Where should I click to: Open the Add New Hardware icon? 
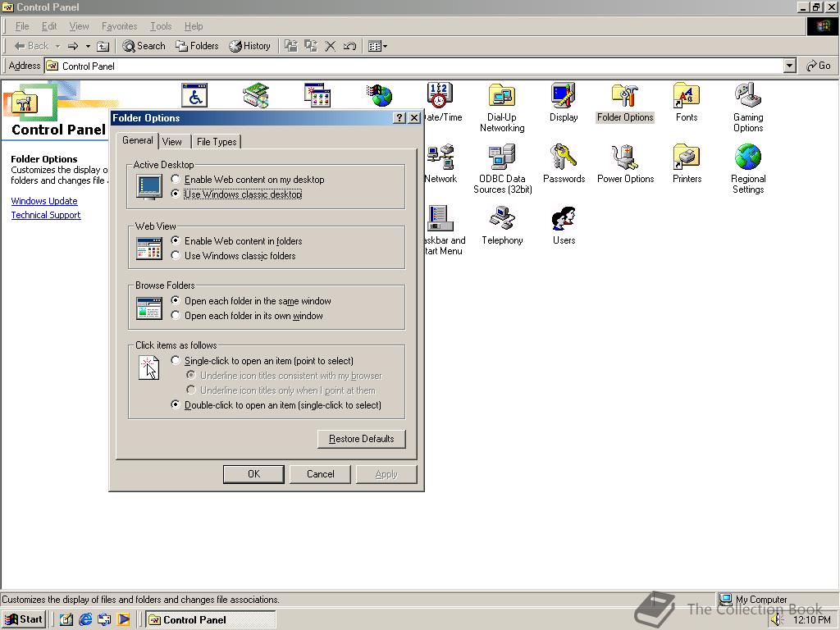tap(256, 95)
